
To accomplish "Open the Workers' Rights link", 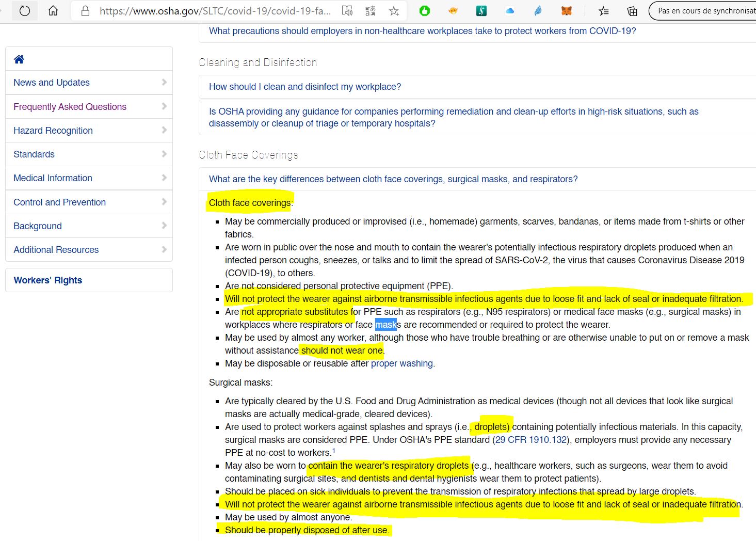I will click(48, 280).
